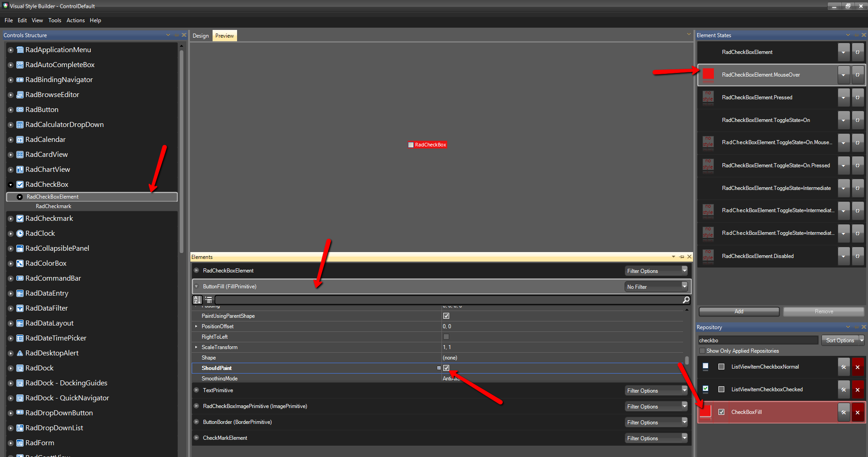Switch property grid to categorized view

[209, 300]
